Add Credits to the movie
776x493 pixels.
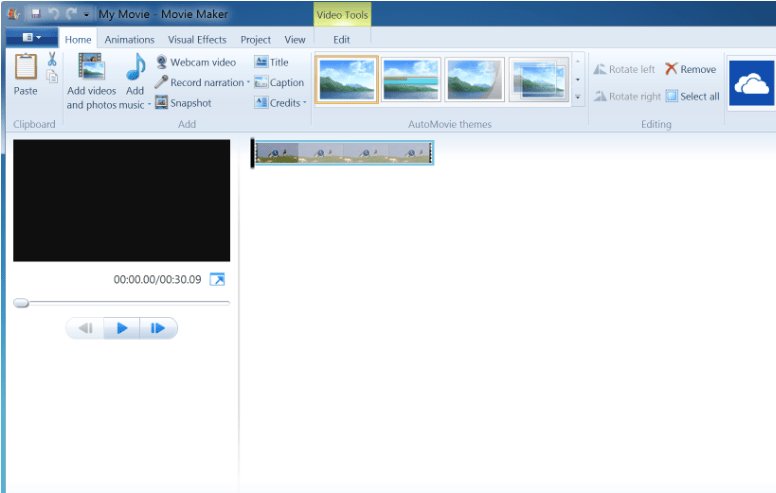[278, 103]
